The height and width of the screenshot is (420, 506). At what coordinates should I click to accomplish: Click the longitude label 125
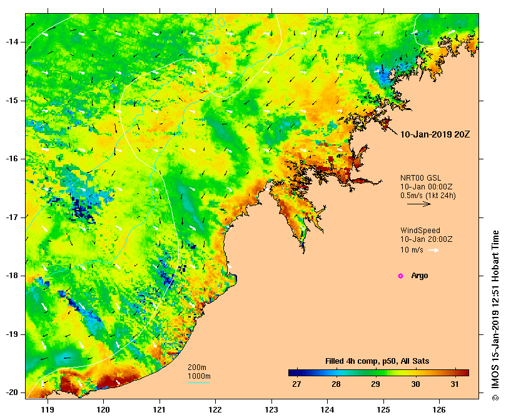pos(383,410)
